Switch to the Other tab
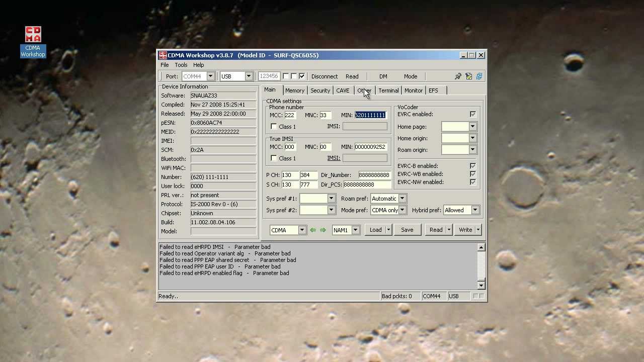Viewport: 644px width, 362px height. click(364, 90)
